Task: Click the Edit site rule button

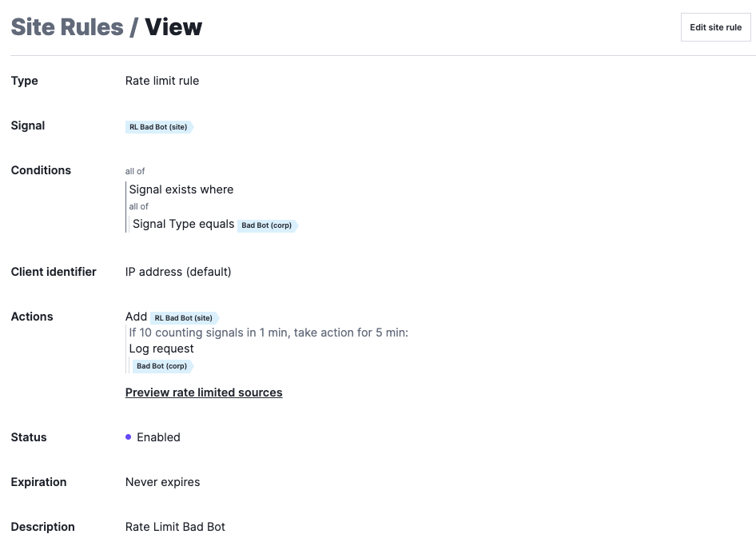Action: tap(715, 27)
